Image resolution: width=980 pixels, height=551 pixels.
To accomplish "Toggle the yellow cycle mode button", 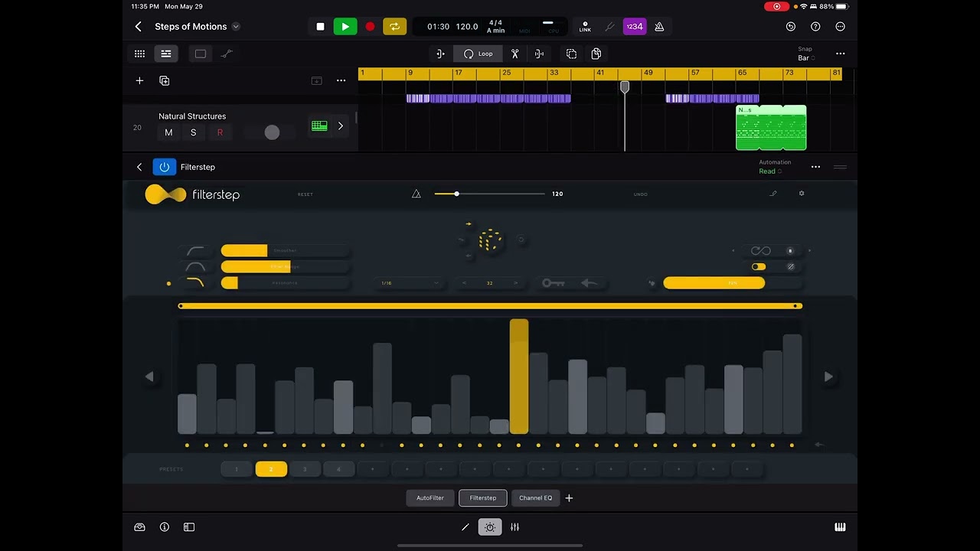I will coord(395,27).
